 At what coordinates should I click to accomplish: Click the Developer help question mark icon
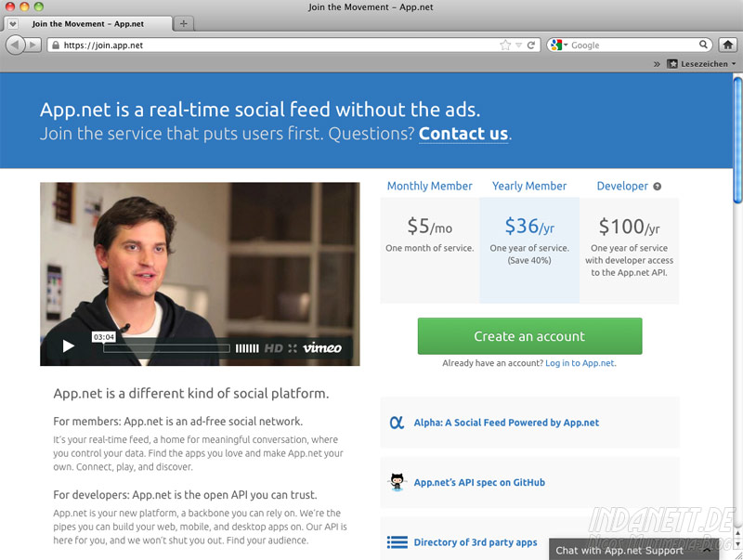click(658, 187)
